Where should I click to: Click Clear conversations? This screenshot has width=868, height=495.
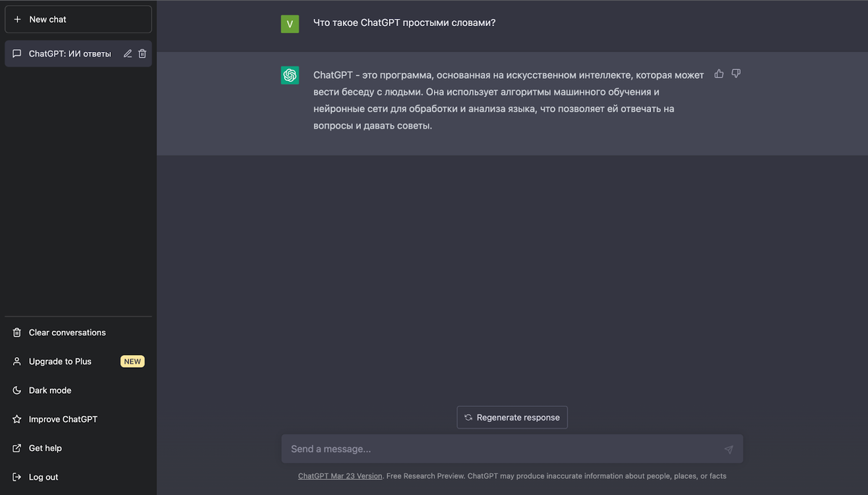(x=78, y=332)
